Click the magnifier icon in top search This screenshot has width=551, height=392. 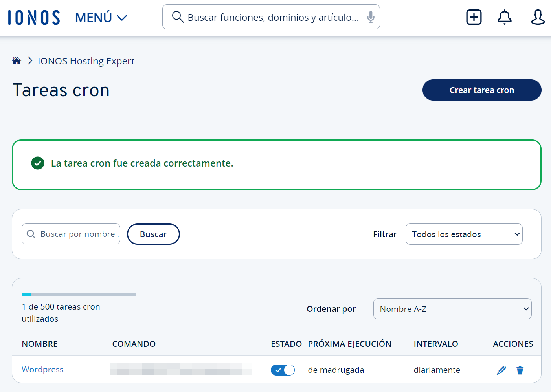(178, 17)
